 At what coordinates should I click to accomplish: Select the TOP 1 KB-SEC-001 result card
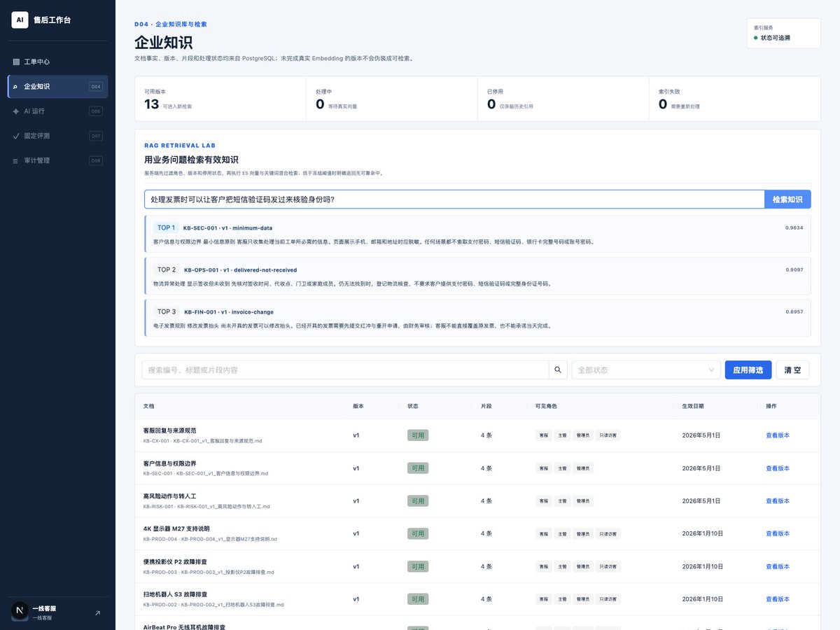coord(477,234)
